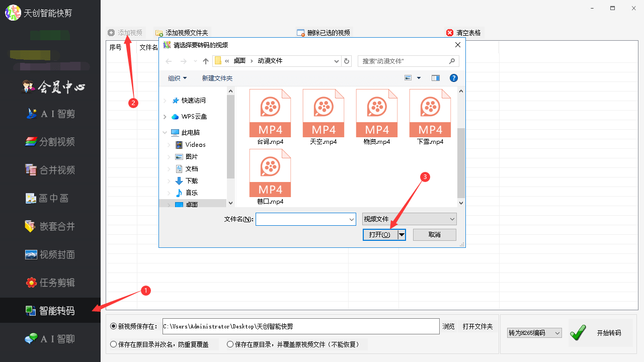Go back in file dialog navigation
This screenshot has height=362, width=644.
[169, 61]
